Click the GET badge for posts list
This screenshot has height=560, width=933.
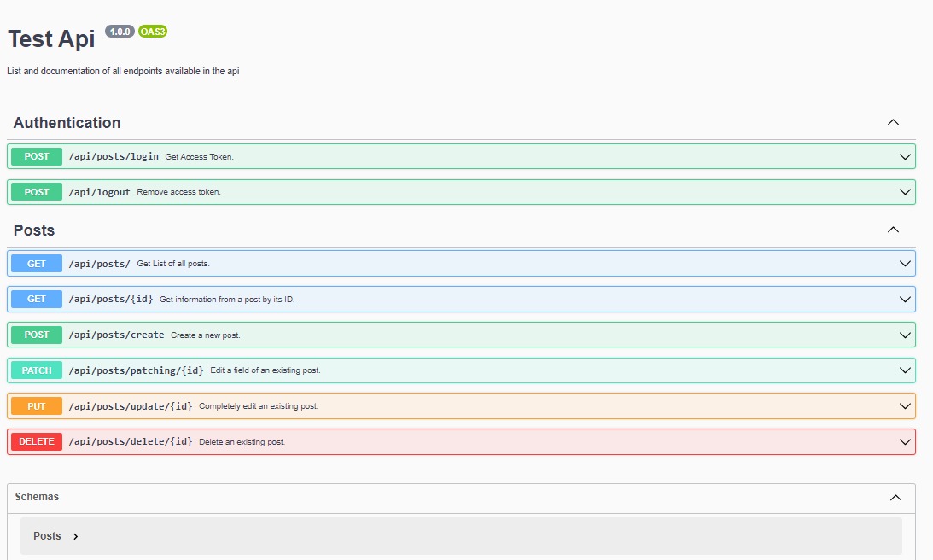(37, 264)
